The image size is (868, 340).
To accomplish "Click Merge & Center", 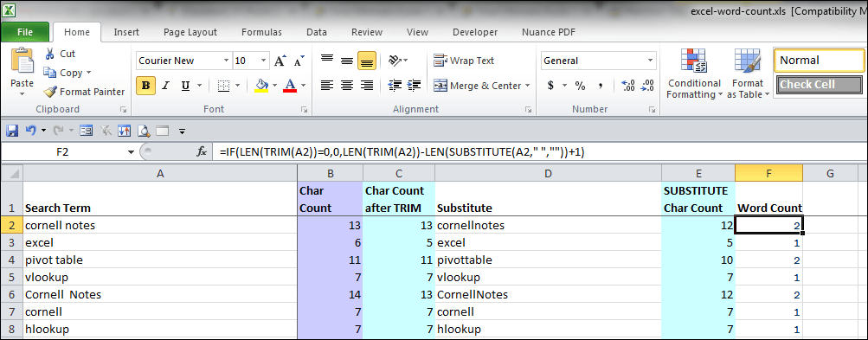I will pos(478,86).
